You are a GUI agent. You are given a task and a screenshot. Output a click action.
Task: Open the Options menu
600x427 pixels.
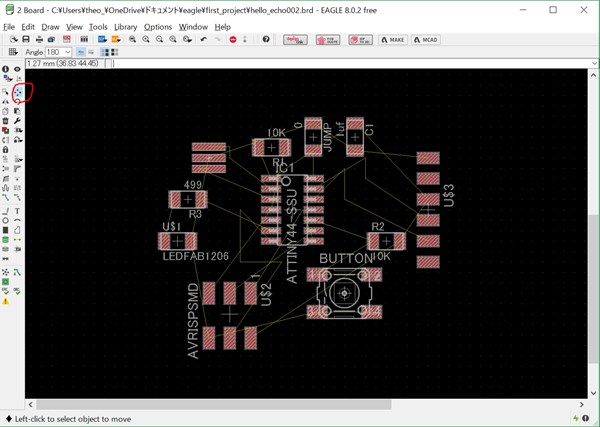tap(158, 27)
